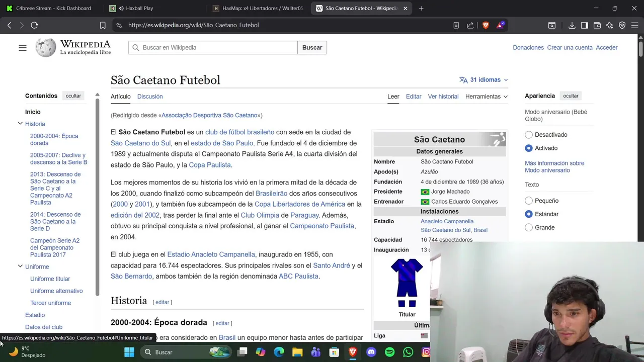The image size is (644, 362).
Task: Switch to the Discusión tab
Action: [150, 97]
